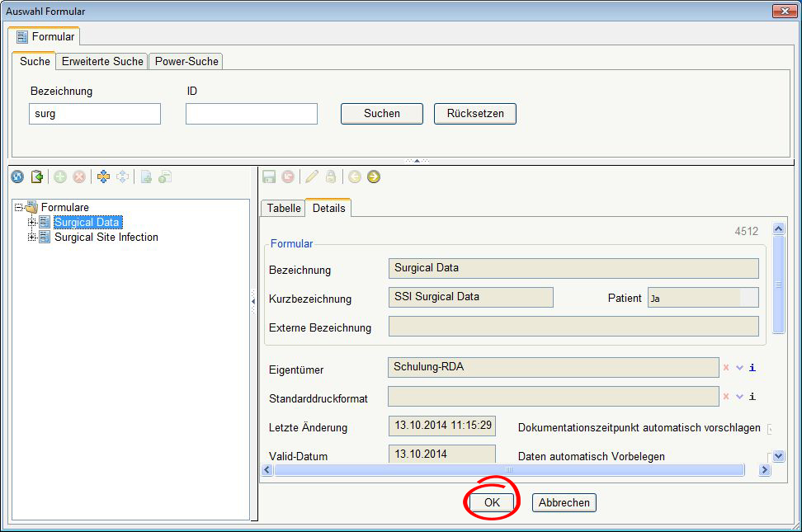Click the padlock icon in details toolbar

pos(331,177)
